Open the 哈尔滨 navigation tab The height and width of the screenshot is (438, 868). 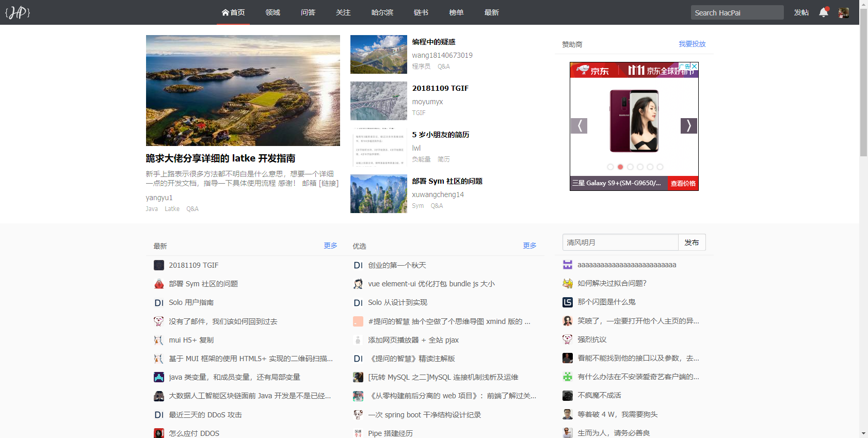pos(382,12)
